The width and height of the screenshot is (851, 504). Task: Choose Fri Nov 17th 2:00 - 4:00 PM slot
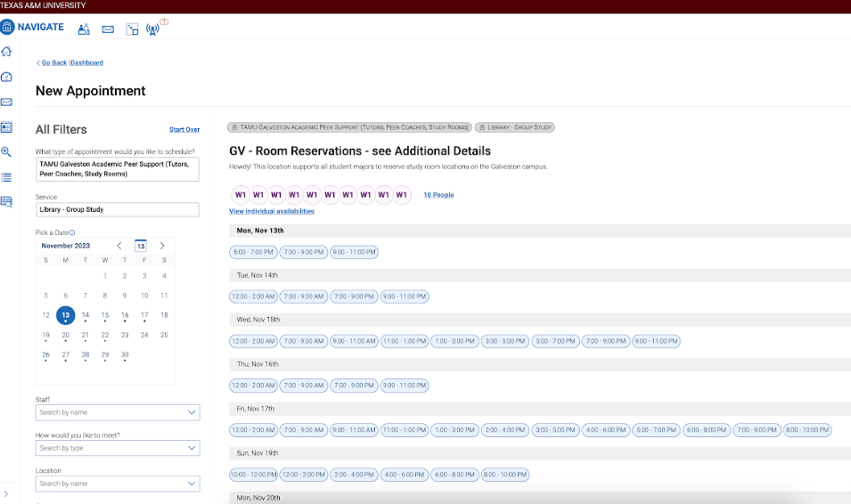click(505, 430)
